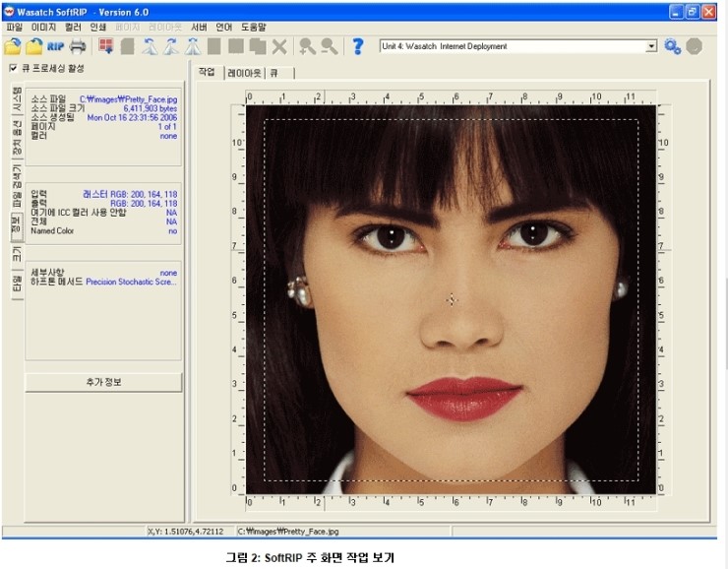The image size is (728, 569).
Task: Open the 파일 menu
Action: (x=15, y=28)
